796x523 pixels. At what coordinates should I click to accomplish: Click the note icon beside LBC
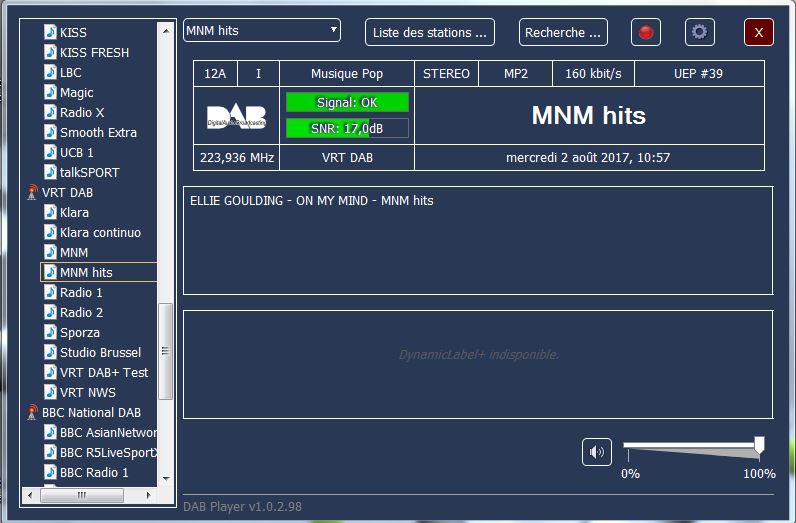click(50, 72)
